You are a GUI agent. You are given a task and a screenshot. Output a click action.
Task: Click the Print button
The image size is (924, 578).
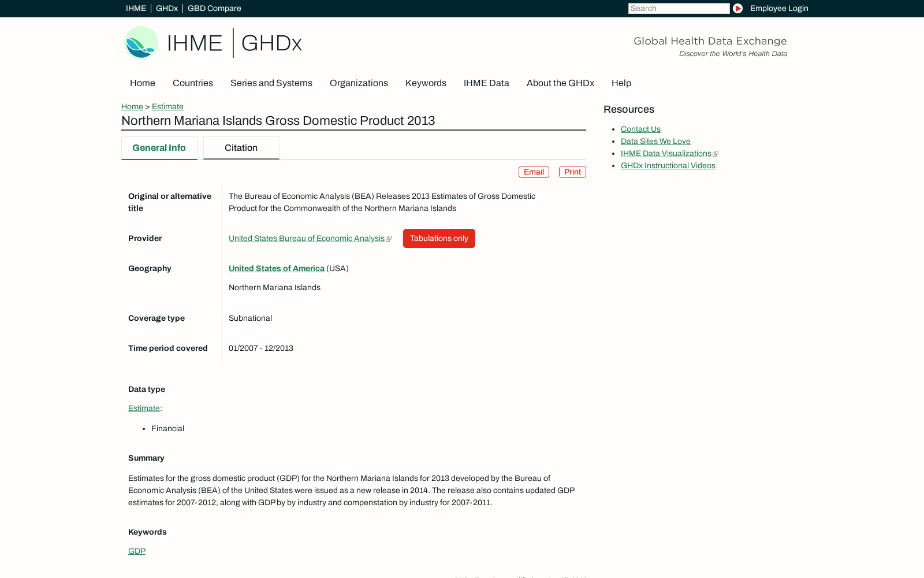coord(572,172)
